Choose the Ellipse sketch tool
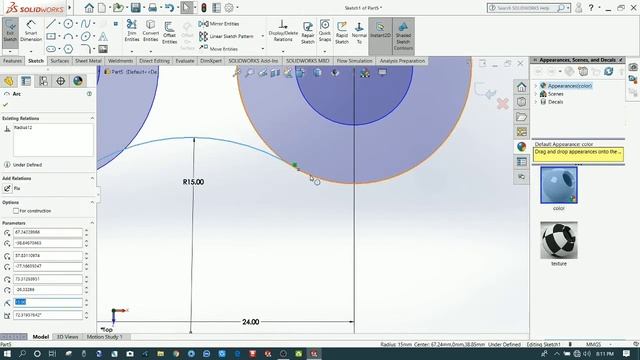 coord(85,36)
